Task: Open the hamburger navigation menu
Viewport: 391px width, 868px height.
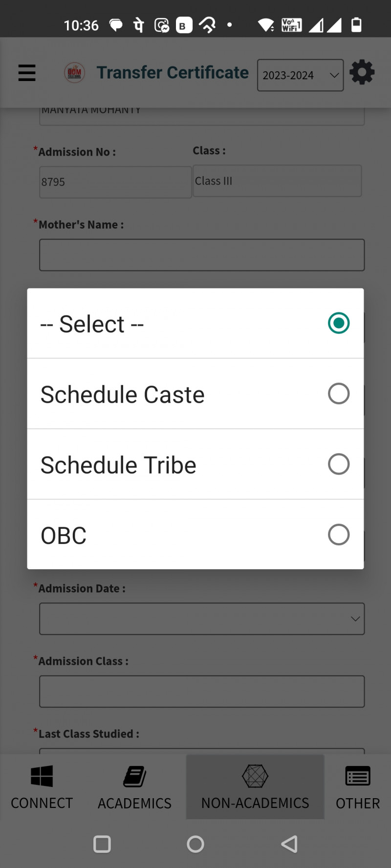Action: coord(27,73)
